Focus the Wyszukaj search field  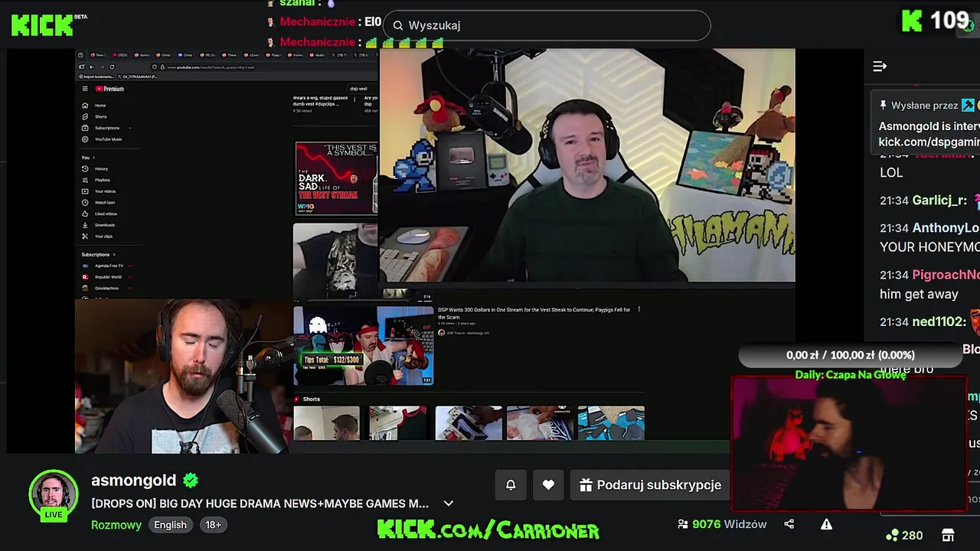point(547,25)
